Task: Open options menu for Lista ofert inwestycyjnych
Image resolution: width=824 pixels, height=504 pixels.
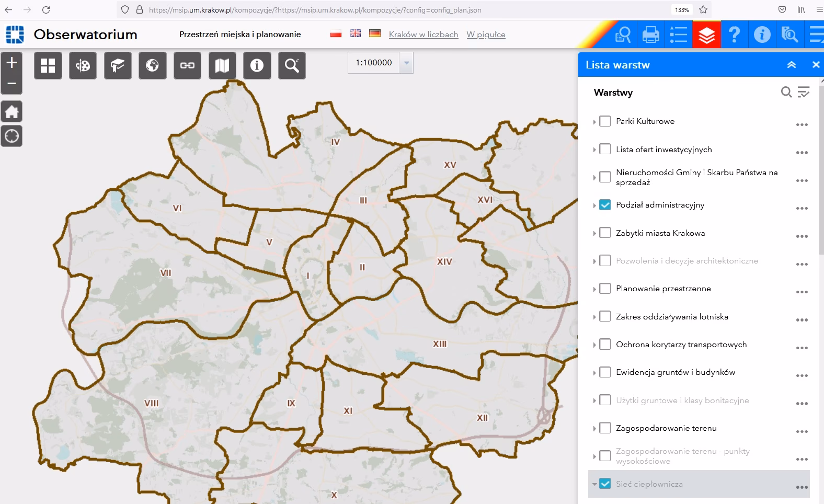Action: tap(802, 153)
